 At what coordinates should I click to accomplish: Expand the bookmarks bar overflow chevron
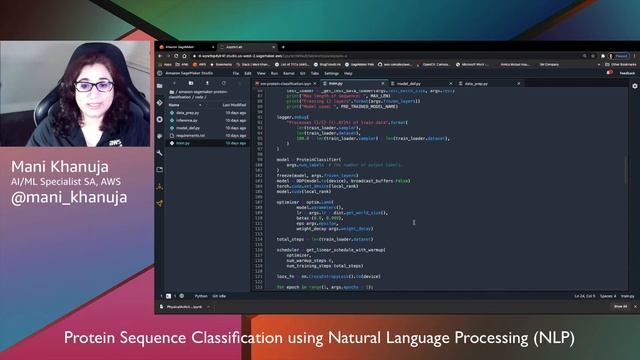click(599, 64)
